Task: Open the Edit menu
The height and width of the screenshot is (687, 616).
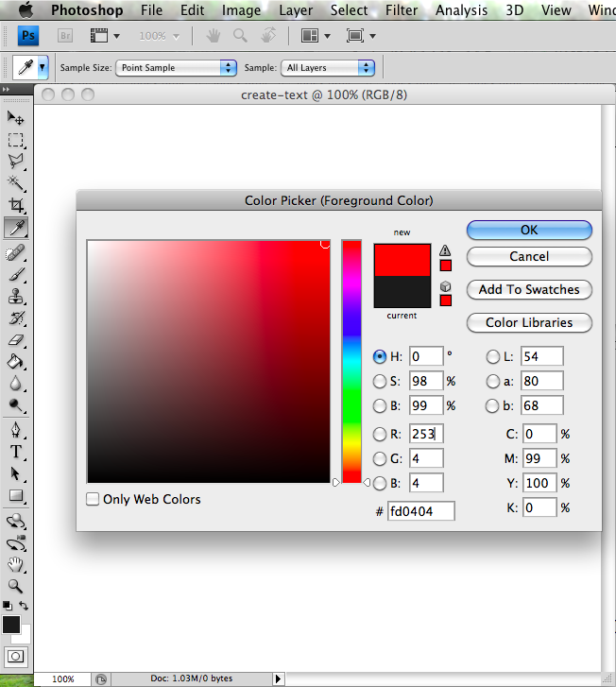Action: pos(193,10)
